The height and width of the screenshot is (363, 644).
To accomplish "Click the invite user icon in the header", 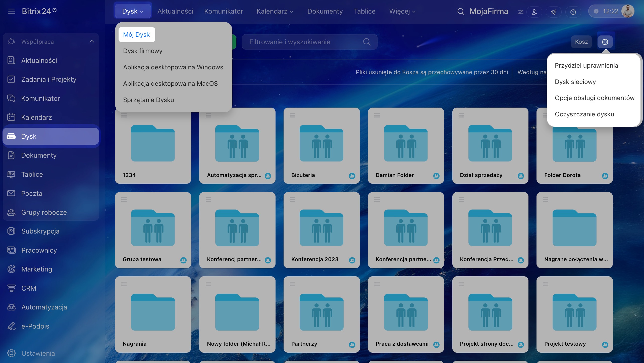I will coord(534,12).
